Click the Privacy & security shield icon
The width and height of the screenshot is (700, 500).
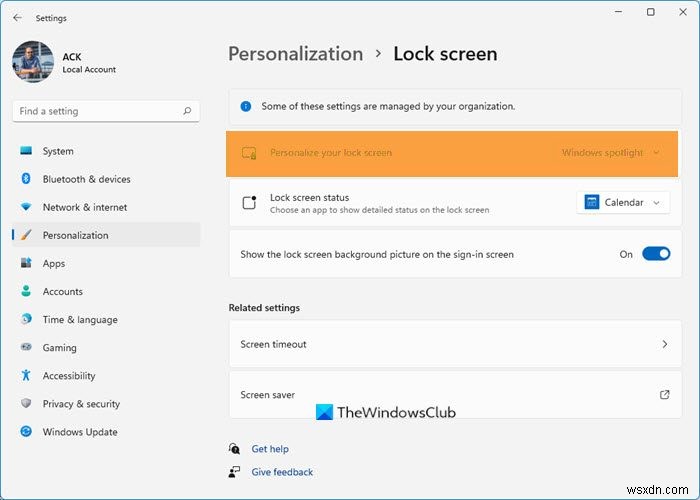26,403
